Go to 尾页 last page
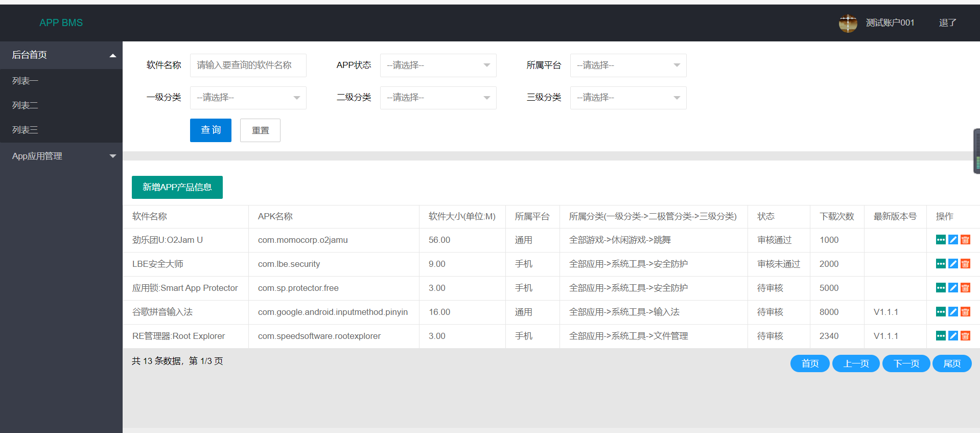Image resolution: width=980 pixels, height=433 pixels. [x=952, y=363]
